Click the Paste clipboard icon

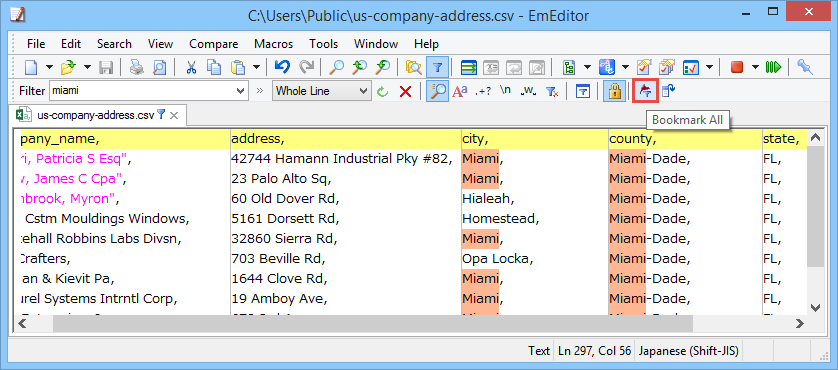coord(237,67)
